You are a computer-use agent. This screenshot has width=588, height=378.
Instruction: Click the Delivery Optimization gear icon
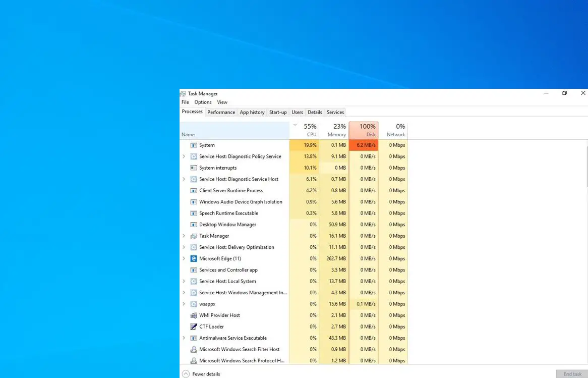point(194,247)
